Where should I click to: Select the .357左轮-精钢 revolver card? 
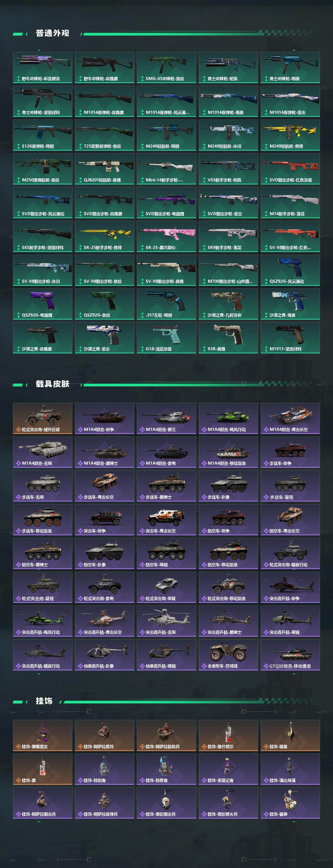pos(166,304)
